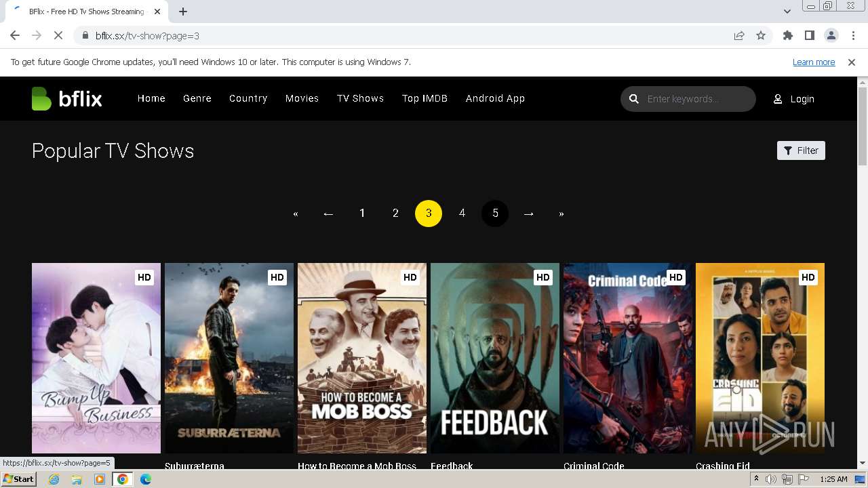Open Suburræterna poster
The image size is (868, 488).
coord(229,358)
